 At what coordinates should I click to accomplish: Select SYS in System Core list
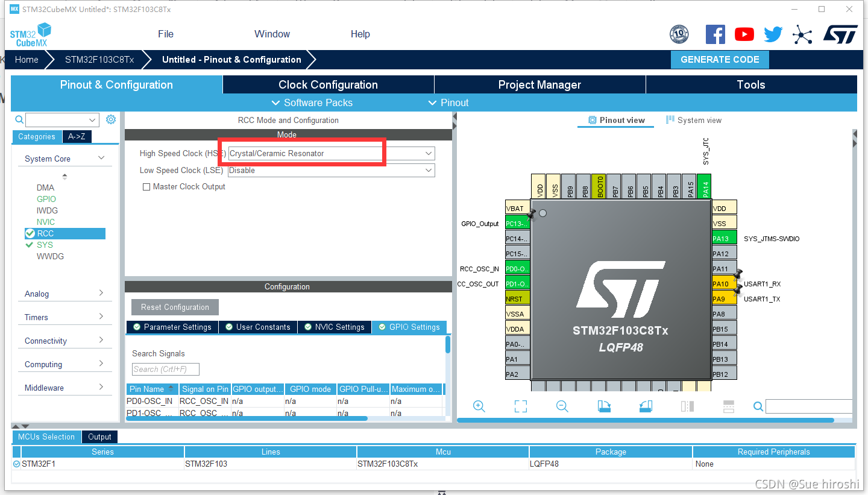coord(45,245)
